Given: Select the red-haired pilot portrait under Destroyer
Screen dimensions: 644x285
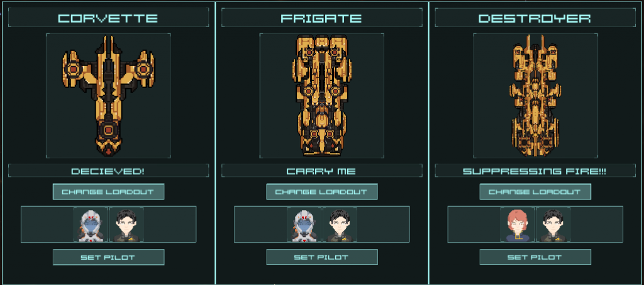Looking at the screenshot, I should tap(518, 224).
